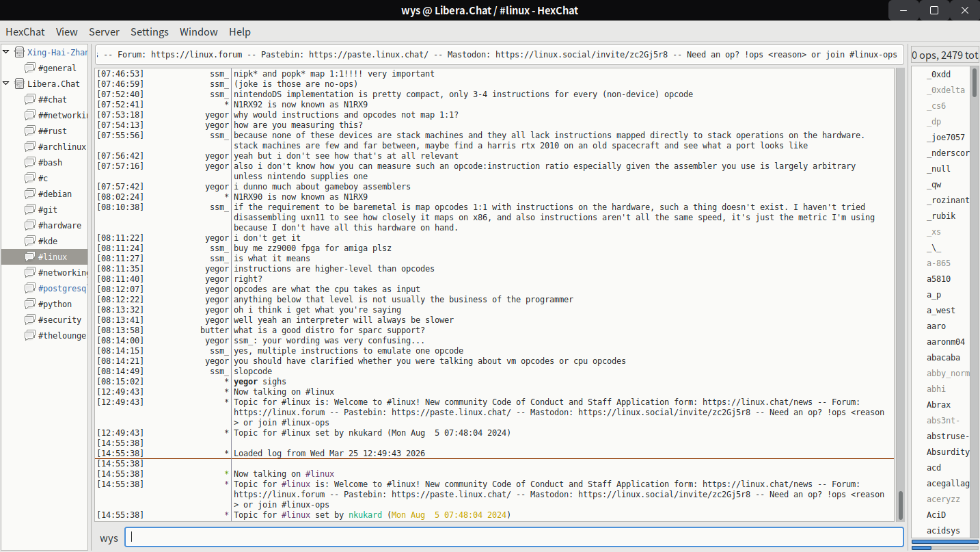Switch to the #archlinux channel

[x=62, y=147]
